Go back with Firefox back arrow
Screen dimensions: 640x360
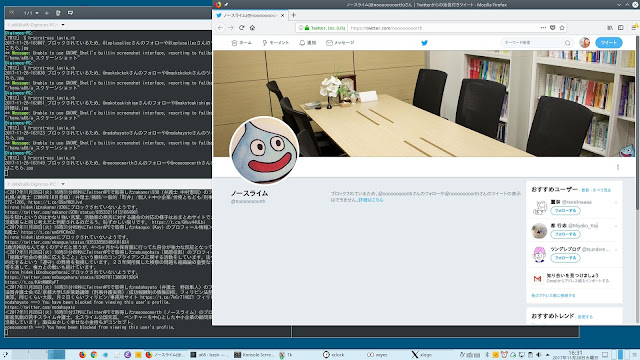(220, 28)
